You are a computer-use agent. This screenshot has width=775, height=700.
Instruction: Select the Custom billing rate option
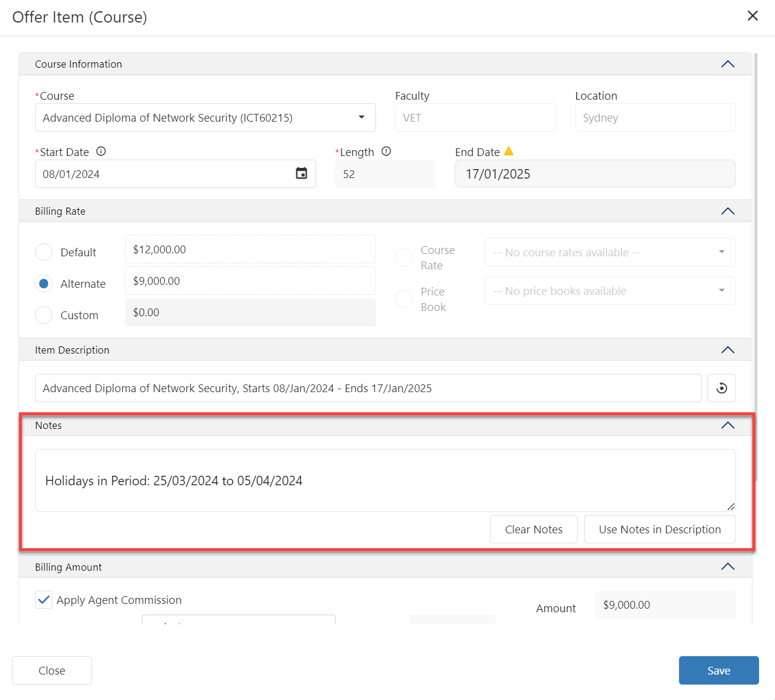tap(44, 315)
